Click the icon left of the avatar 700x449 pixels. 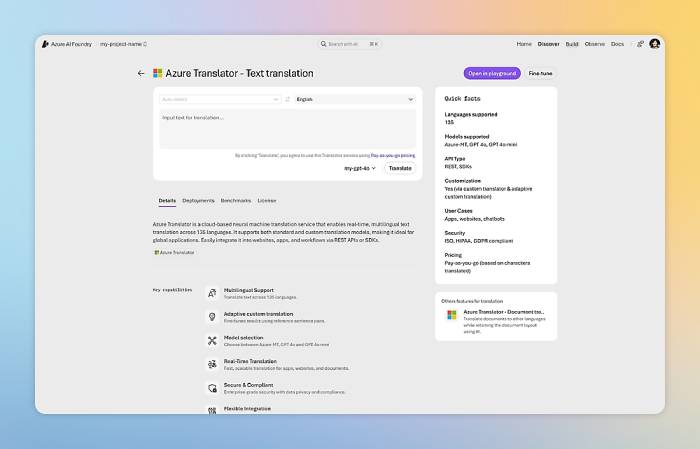click(640, 44)
